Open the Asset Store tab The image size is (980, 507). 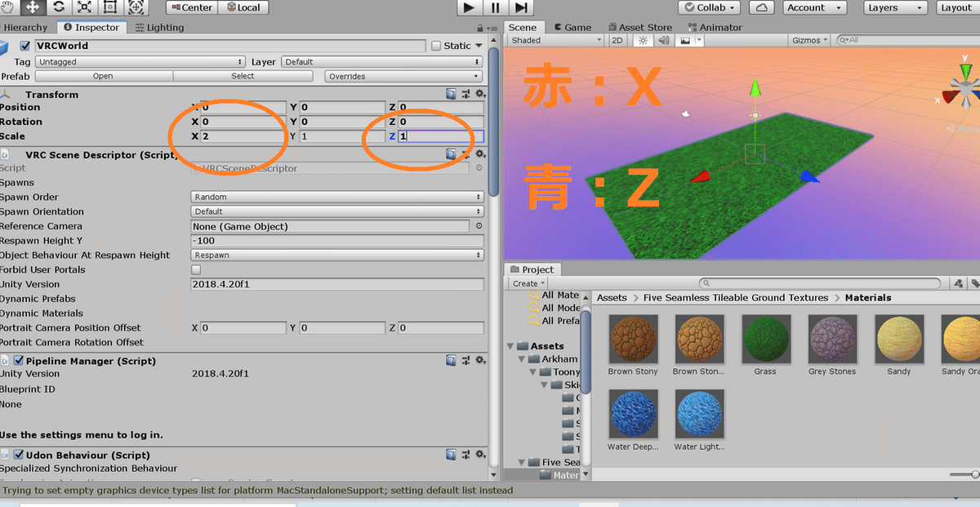click(639, 28)
